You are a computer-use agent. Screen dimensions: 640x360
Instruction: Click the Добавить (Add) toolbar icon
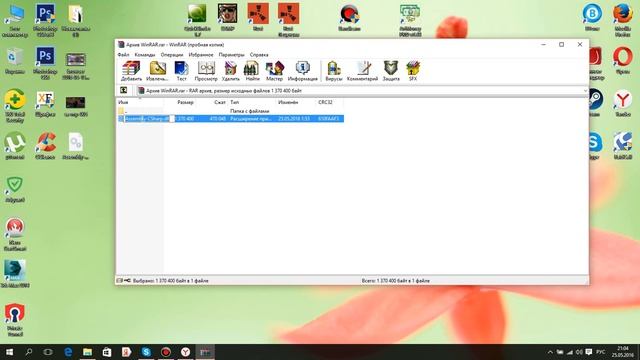pos(131,71)
